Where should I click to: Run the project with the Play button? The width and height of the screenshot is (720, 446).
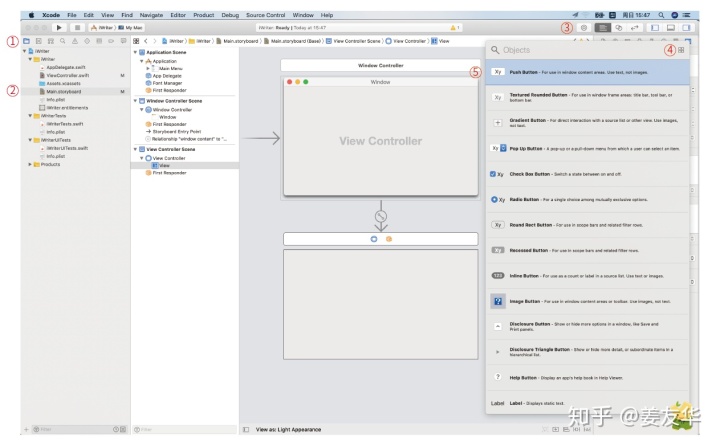(59, 28)
